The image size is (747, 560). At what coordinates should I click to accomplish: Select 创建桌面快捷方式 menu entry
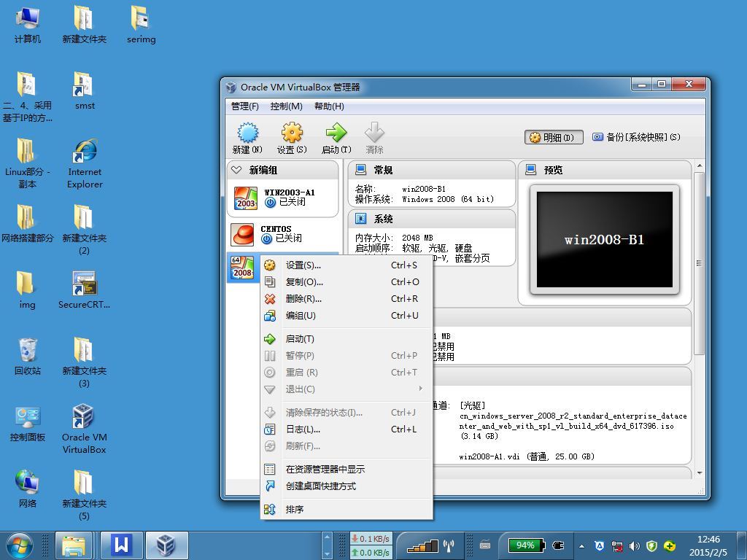coord(347,486)
